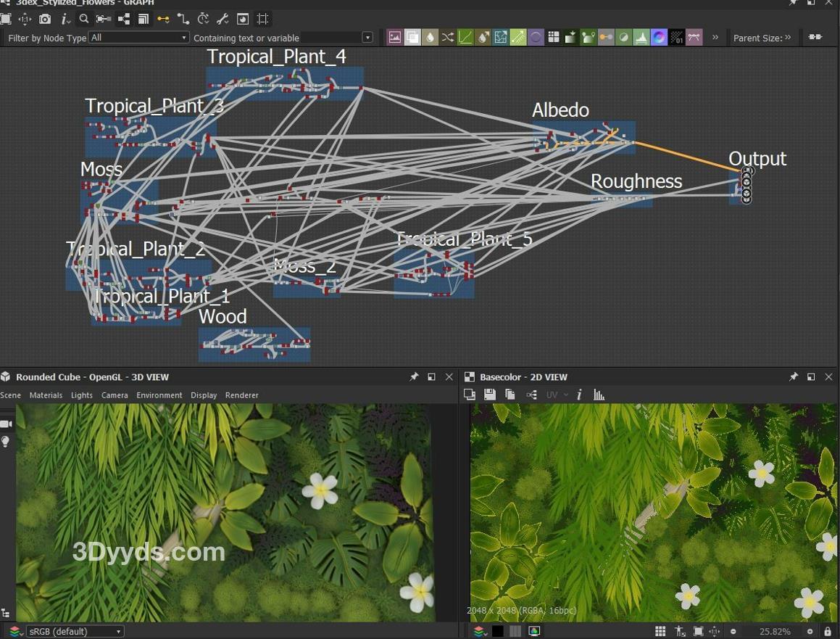Open the Filter by Node Type dropdown
Screen dimensions: 840x639
point(138,38)
